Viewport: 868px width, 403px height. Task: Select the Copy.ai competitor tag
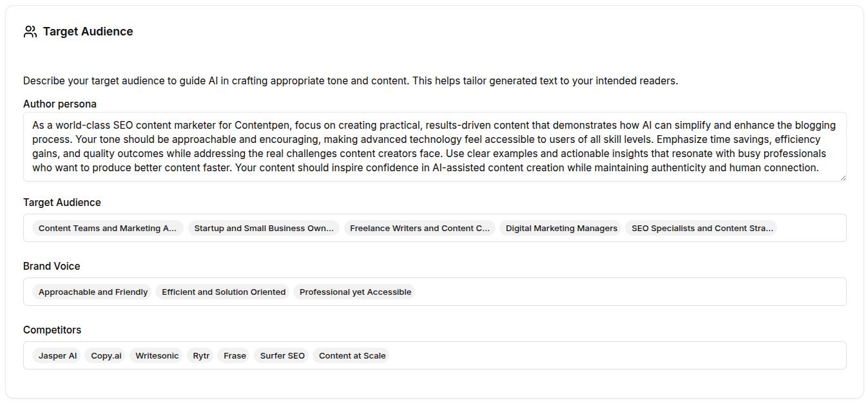tap(105, 355)
